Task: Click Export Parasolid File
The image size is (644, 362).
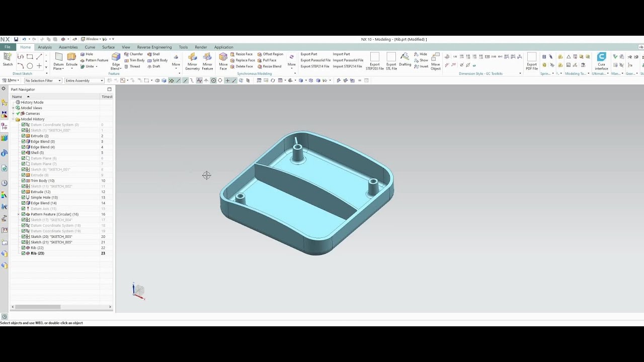Action: [x=315, y=60]
